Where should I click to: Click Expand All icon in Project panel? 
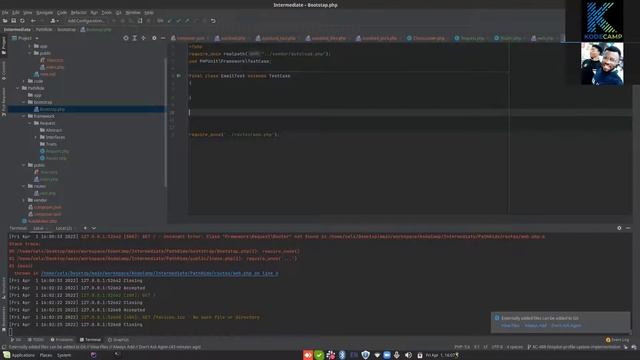(135, 38)
